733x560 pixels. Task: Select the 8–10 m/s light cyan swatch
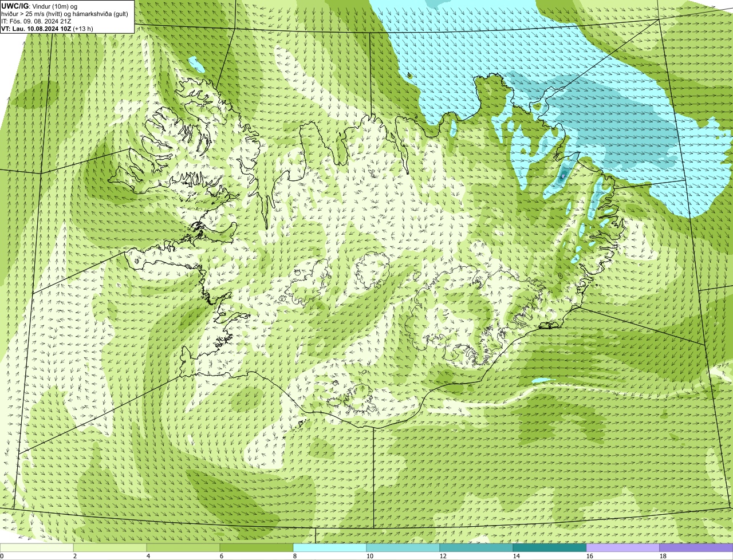(x=330, y=547)
